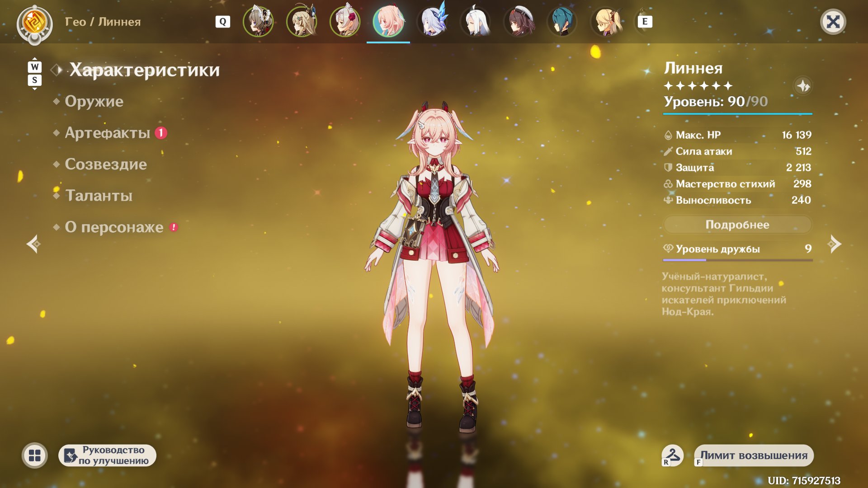Click the Сила атаки stat row
The width and height of the screenshot is (868, 488).
[x=737, y=151]
